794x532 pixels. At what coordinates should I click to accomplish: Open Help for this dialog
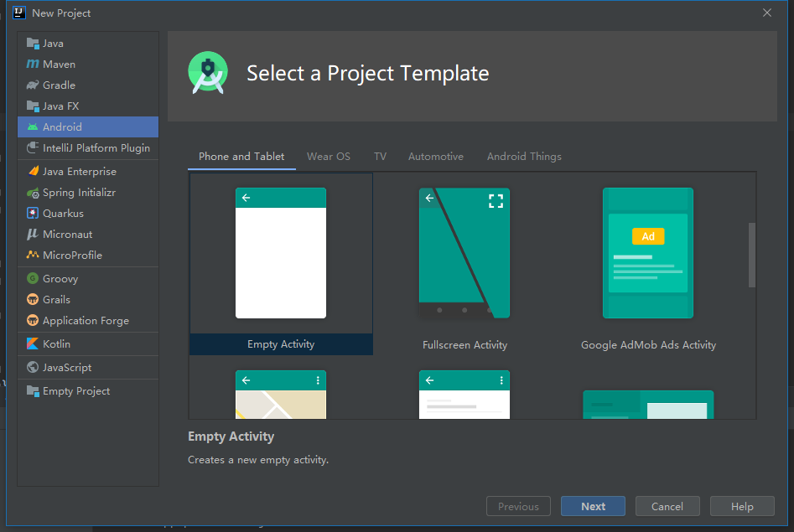point(742,506)
